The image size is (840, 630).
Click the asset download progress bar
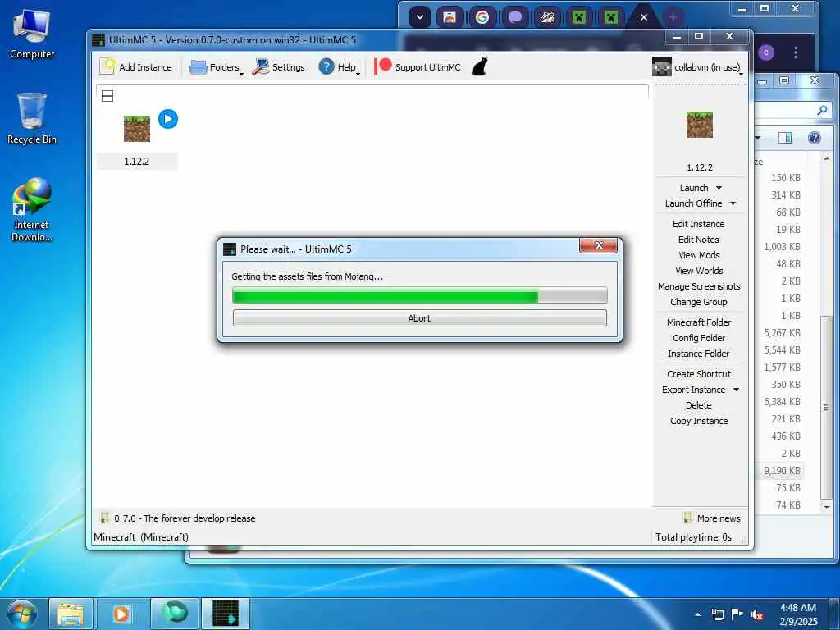(419, 295)
